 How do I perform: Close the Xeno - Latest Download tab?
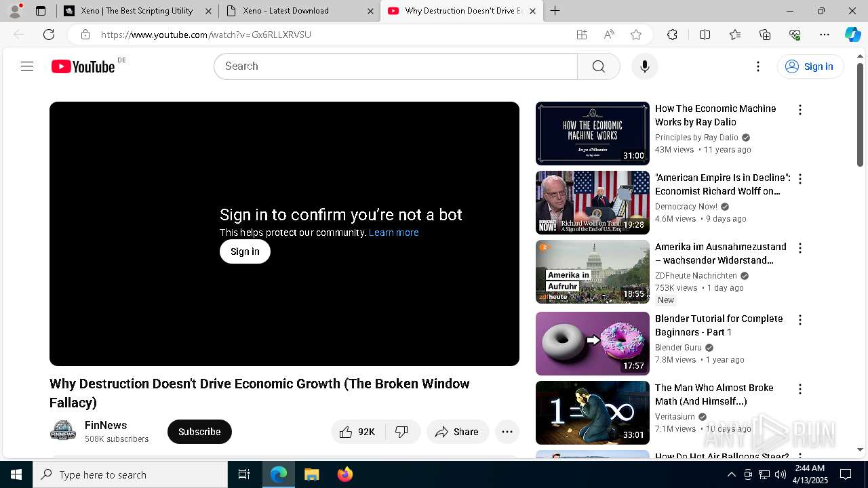coord(370,11)
